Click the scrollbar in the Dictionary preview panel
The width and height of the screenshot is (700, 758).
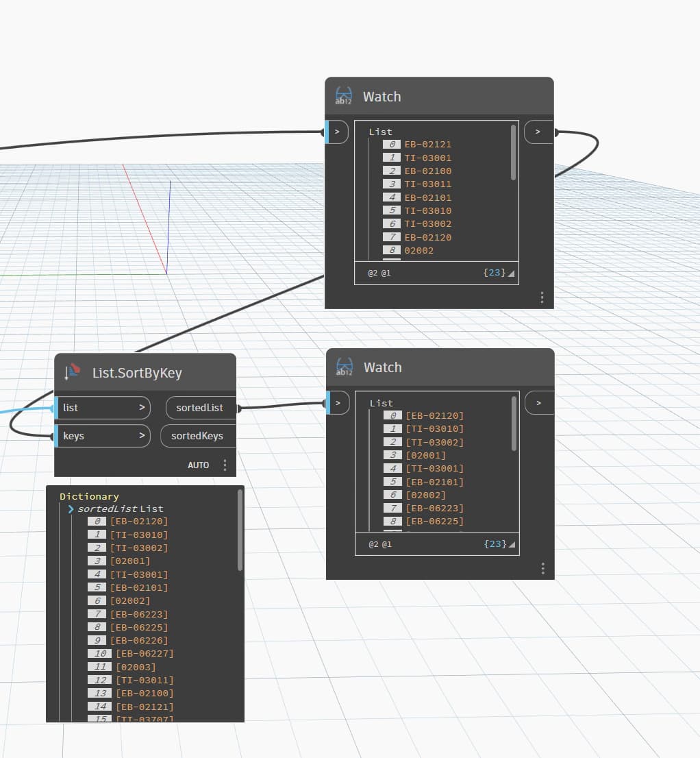point(240,530)
